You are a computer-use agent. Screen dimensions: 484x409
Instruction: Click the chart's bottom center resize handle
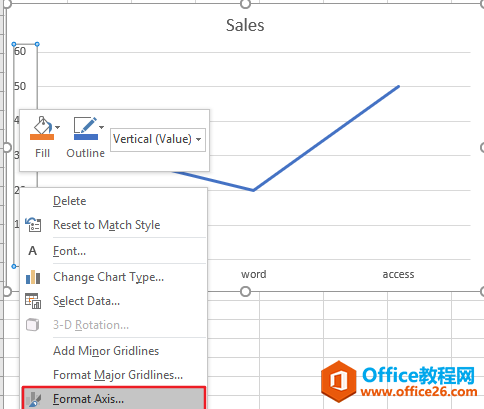(245, 291)
